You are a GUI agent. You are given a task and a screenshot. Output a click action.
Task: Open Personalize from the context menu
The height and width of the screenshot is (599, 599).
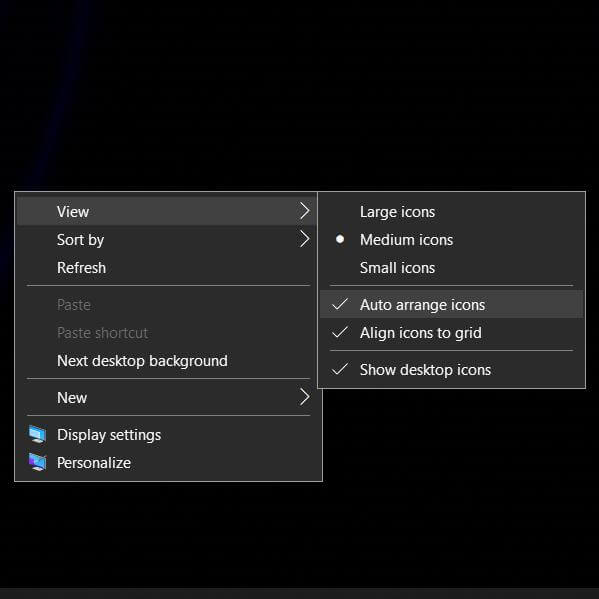coord(167,463)
